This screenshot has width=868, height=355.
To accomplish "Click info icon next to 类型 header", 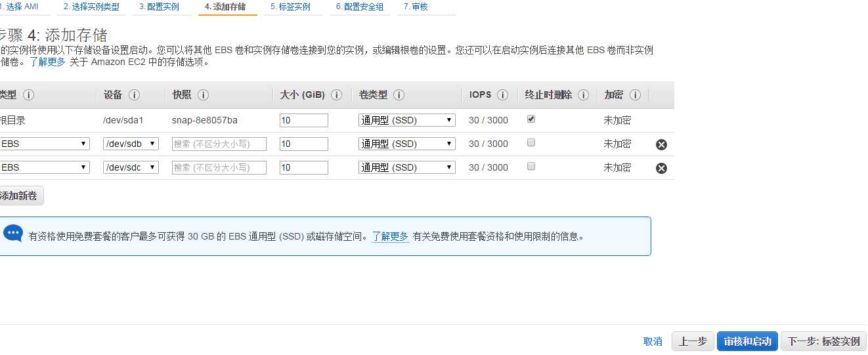I will [x=28, y=95].
